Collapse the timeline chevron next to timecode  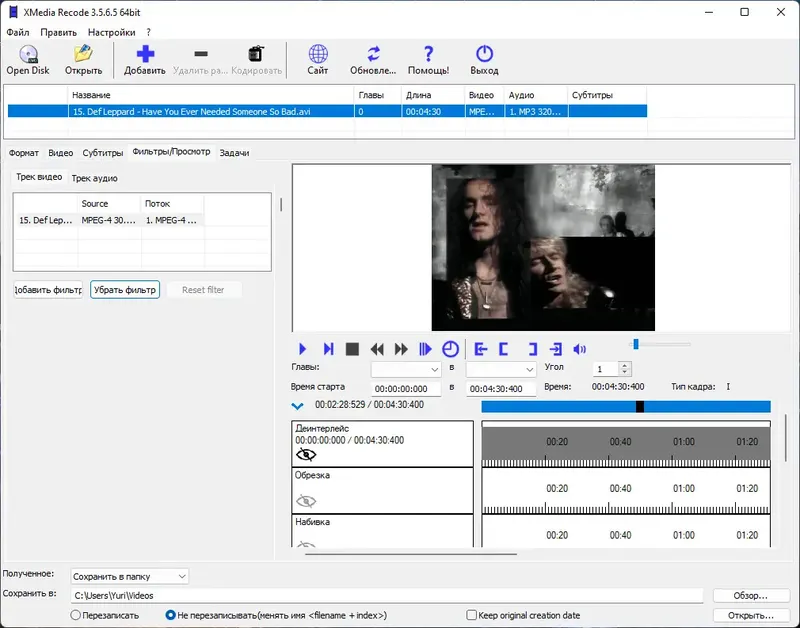[x=297, y=406]
